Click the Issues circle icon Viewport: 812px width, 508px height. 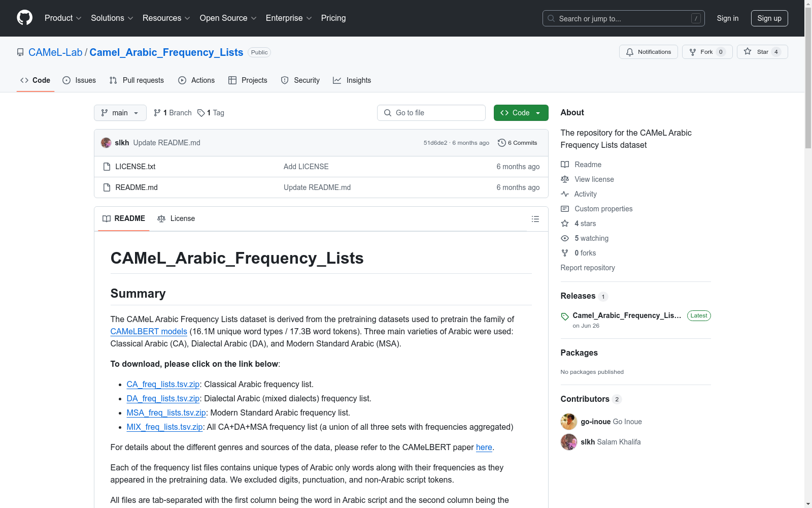point(66,80)
